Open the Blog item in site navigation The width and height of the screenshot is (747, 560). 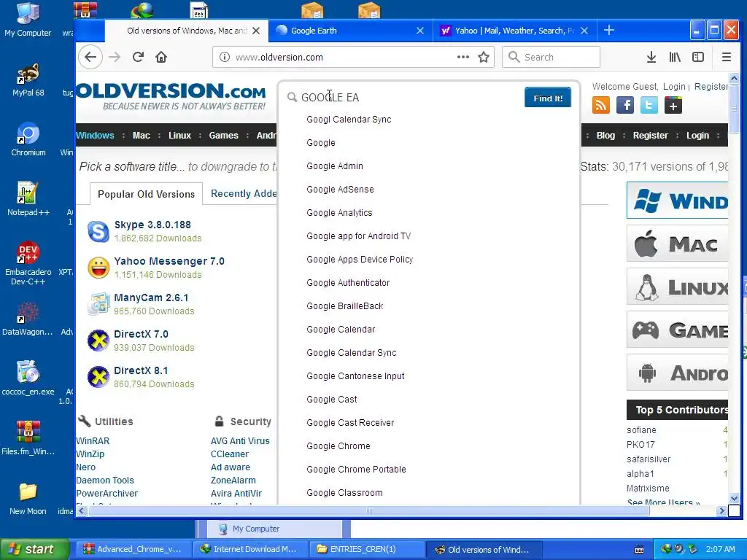click(x=605, y=135)
